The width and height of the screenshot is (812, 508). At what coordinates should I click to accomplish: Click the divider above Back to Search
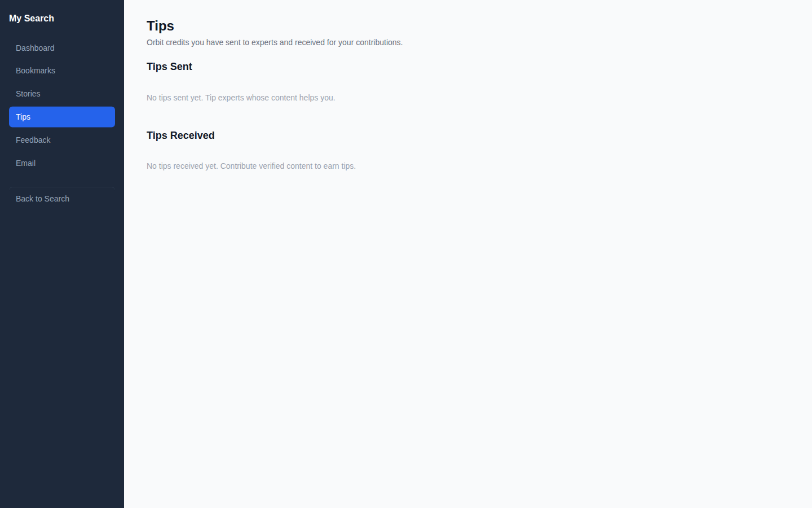pyautogui.click(x=62, y=187)
